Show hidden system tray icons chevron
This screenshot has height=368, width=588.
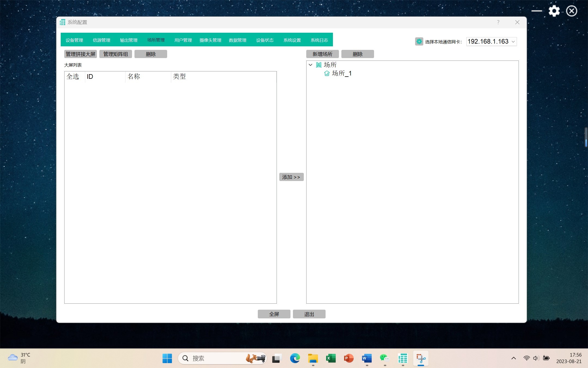tap(513, 358)
